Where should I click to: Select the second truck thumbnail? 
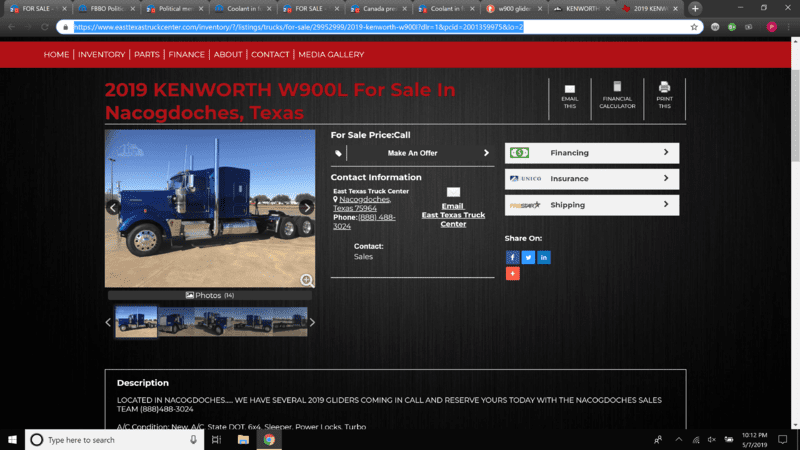coord(176,322)
